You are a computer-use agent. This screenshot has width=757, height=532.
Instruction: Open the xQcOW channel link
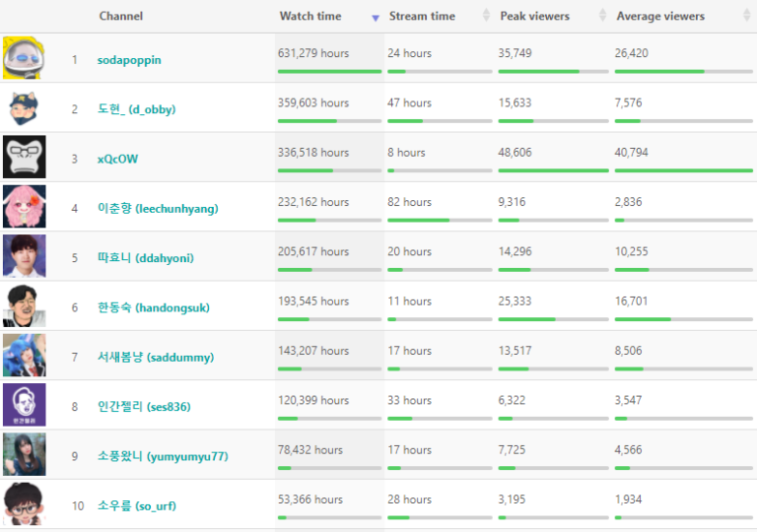click(118, 159)
